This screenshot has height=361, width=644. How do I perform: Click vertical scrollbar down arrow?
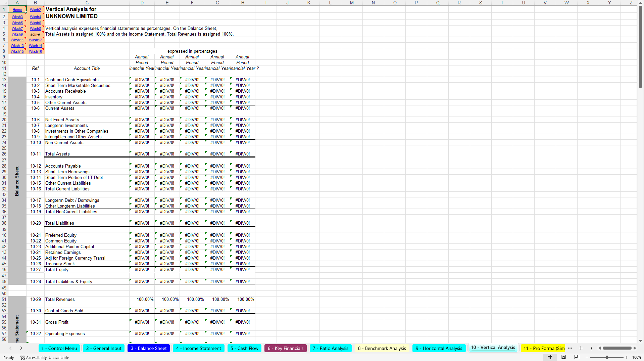click(x=640, y=341)
